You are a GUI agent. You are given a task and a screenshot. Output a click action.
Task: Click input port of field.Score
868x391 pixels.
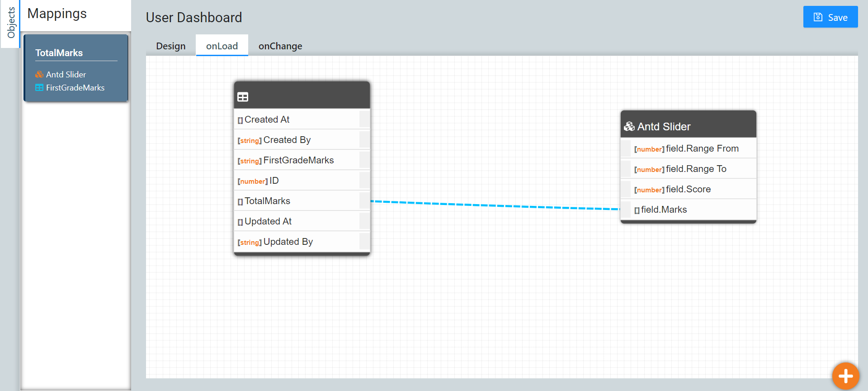pyautogui.click(x=626, y=189)
